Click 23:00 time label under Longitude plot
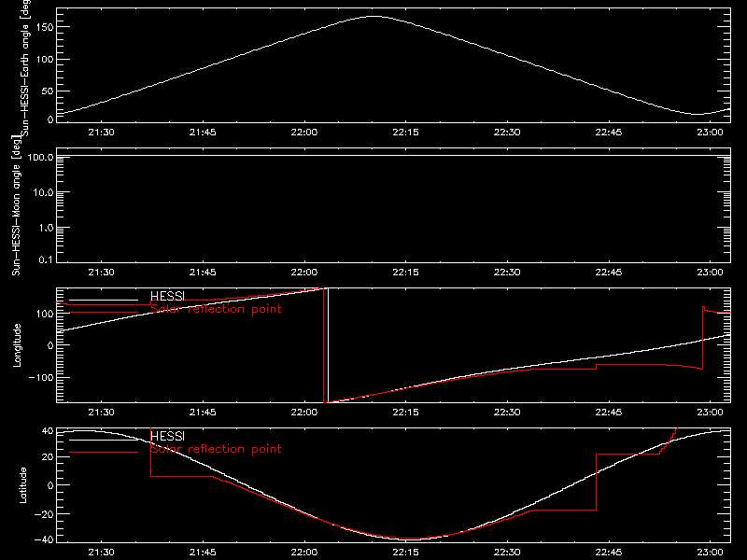The image size is (747, 560). click(x=710, y=413)
